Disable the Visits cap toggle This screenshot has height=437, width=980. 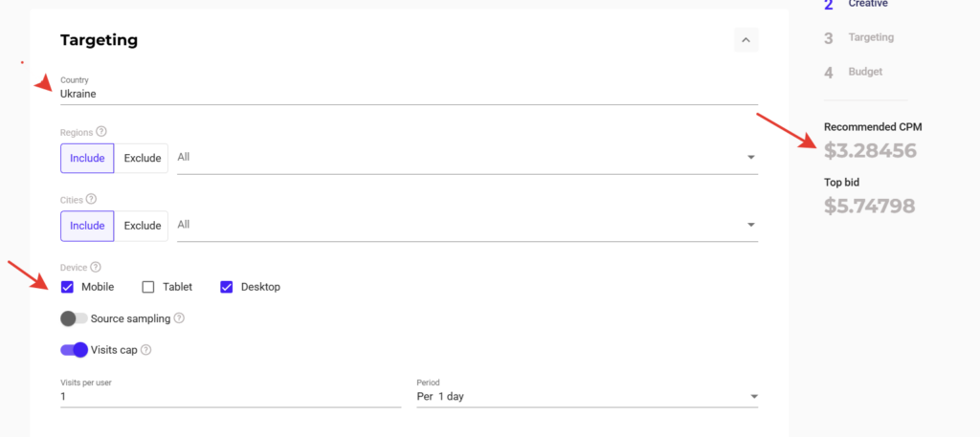click(x=74, y=350)
